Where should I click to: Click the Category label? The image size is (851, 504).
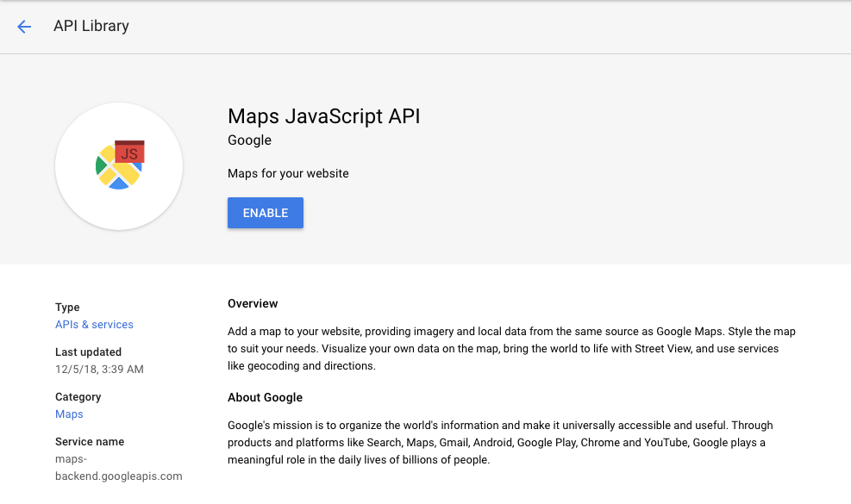click(78, 397)
